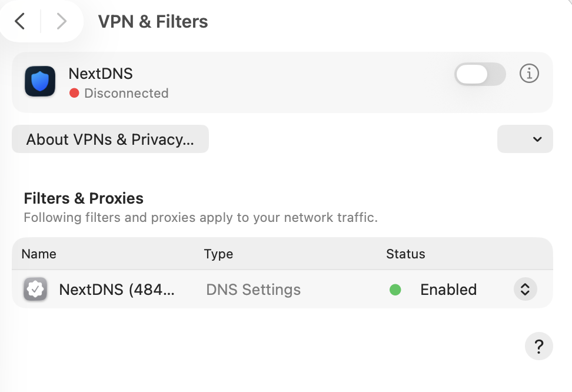Click the NextDNS blue shield icon

pyautogui.click(x=40, y=81)
